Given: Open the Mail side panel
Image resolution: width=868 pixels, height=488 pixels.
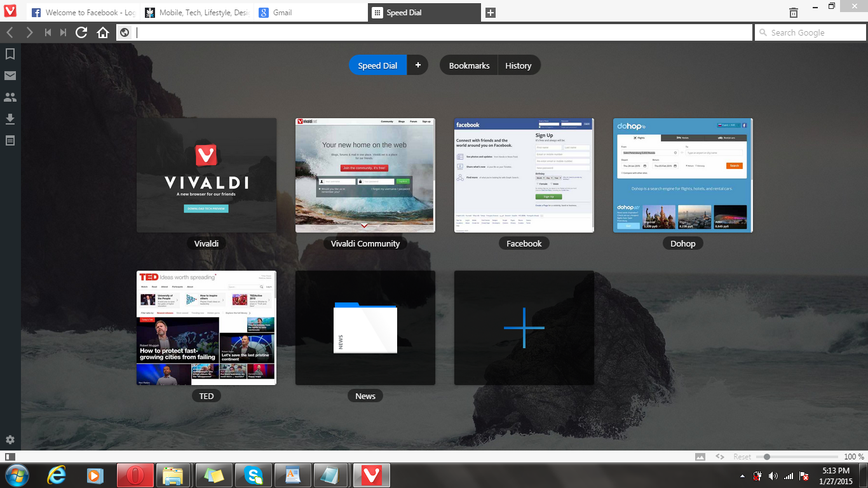Looking at the screenshot, I should [10, 76].
